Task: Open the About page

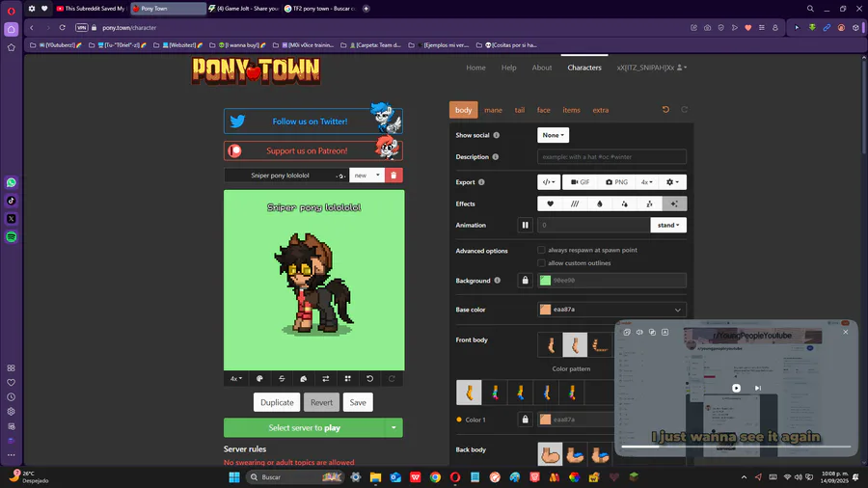Action: click(542, 68)
